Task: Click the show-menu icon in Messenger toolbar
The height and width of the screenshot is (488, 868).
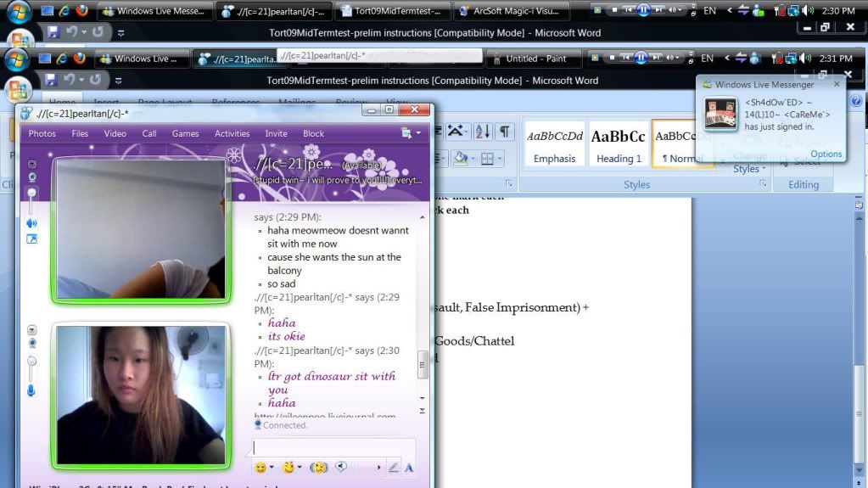Action: [x=406, y=133]
